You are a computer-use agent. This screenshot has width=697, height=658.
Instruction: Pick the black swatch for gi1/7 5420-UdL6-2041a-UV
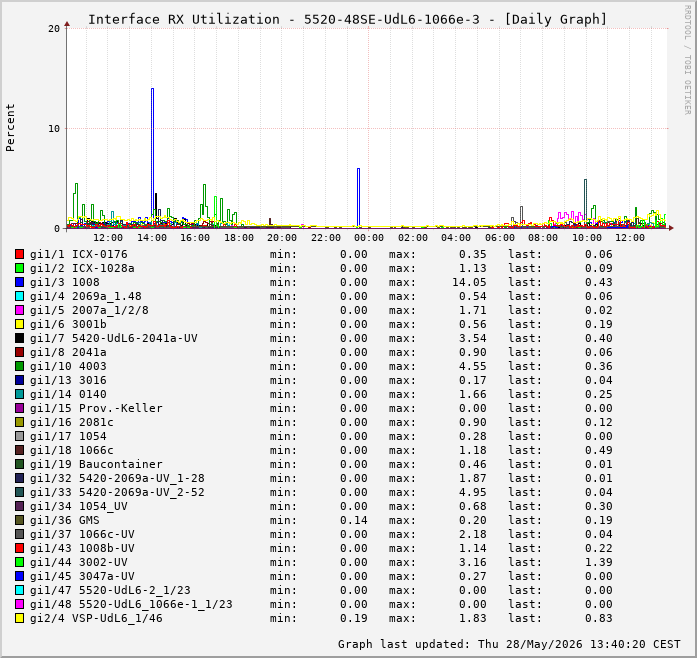(x=19, y=338)
